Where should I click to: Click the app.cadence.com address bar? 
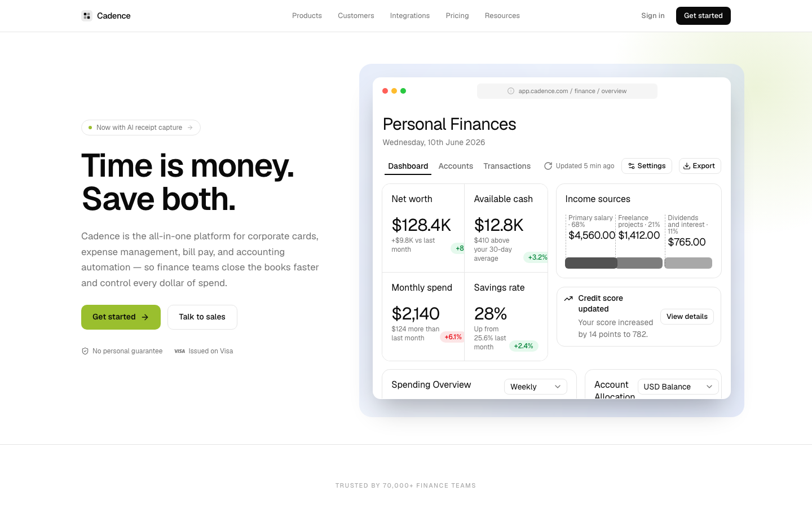(567, 91)
